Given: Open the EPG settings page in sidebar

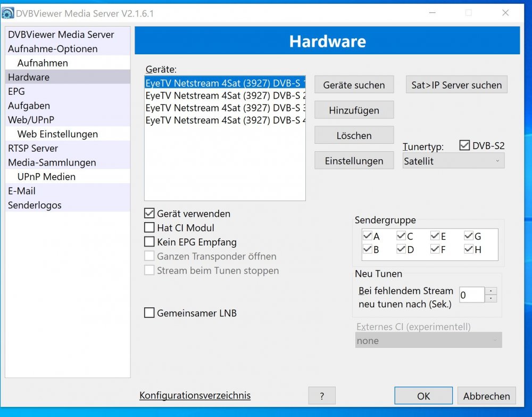Looking at the screenshot, I should [16, 92].
